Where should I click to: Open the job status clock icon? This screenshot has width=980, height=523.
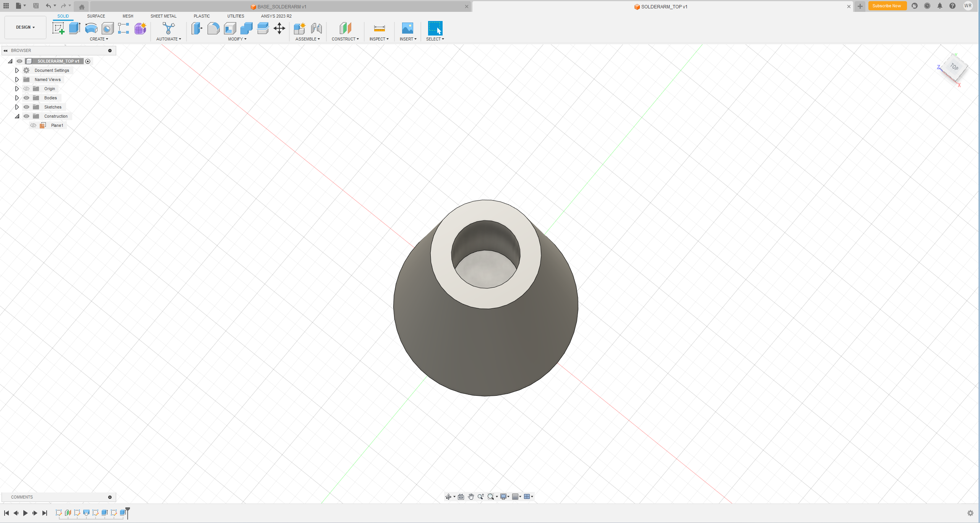[927, 6]
